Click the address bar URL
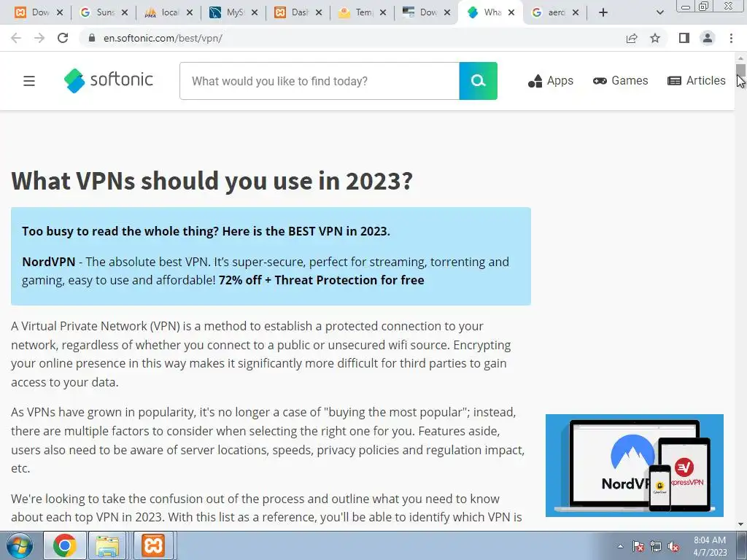Viewport: 747px width, 560px height. [163, 38]
